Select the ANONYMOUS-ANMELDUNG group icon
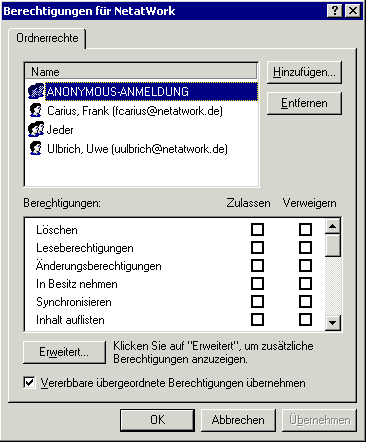The width and height of the screenshot is (366, 442). pos(36,91)
